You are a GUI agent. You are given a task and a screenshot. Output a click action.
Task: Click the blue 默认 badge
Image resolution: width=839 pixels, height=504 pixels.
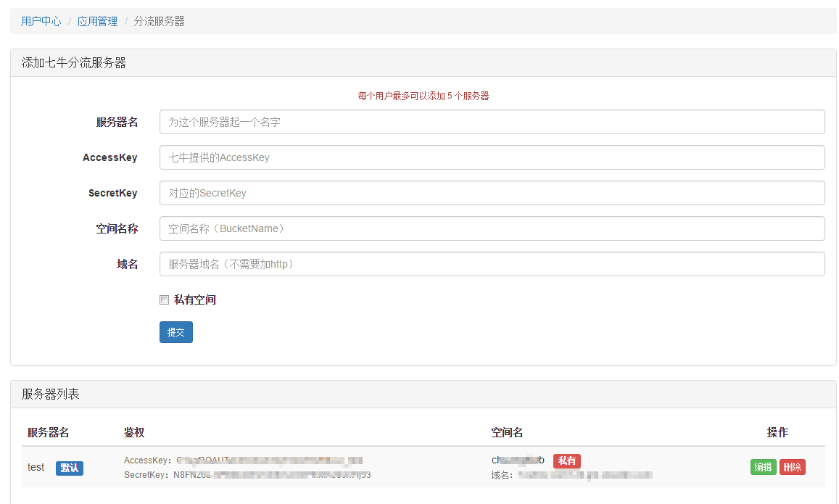(x=70, y=468)
